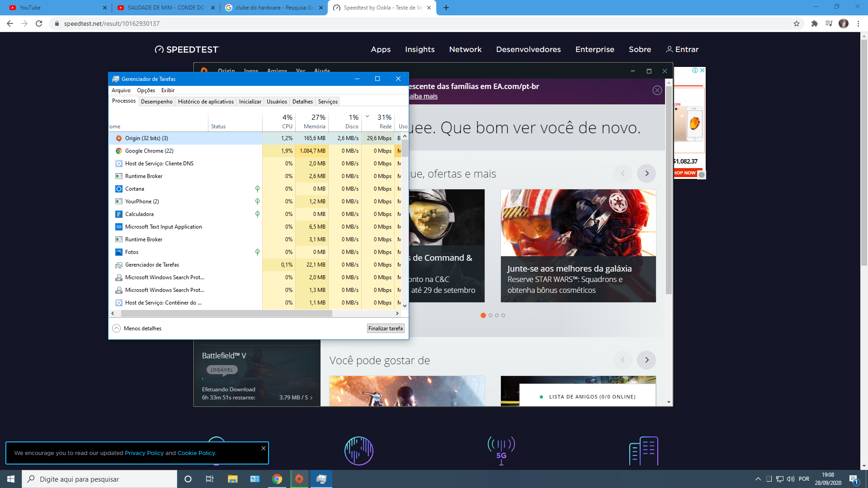Click the Calculadora process icon
Image resolution: width=868 pixels, height=488 pixels.
tap(118, 214)
